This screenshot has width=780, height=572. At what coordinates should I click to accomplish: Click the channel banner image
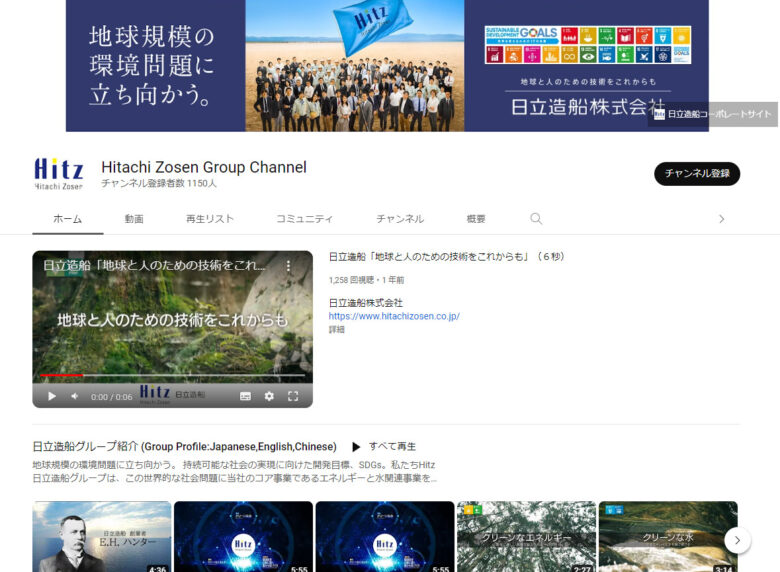387,66
